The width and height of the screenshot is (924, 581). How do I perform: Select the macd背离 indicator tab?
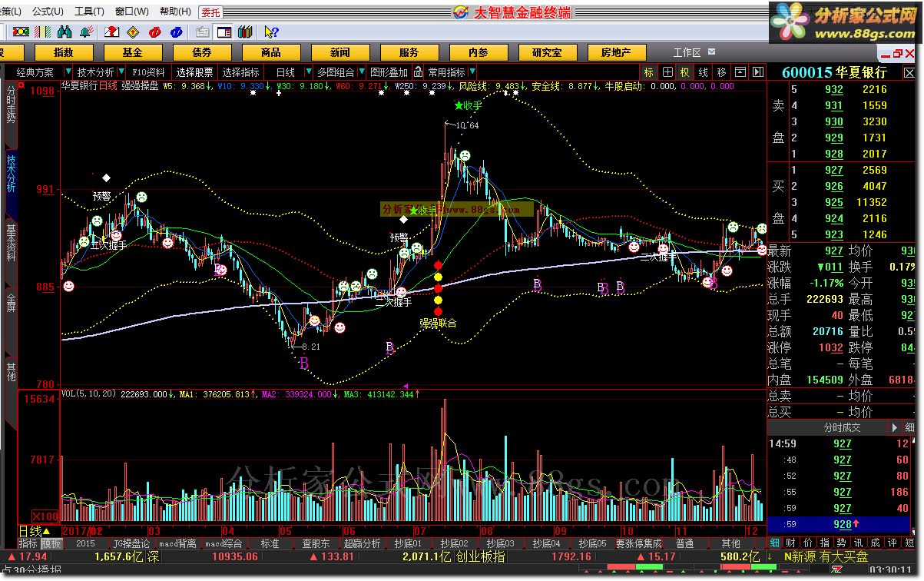(x=178, y=543)
